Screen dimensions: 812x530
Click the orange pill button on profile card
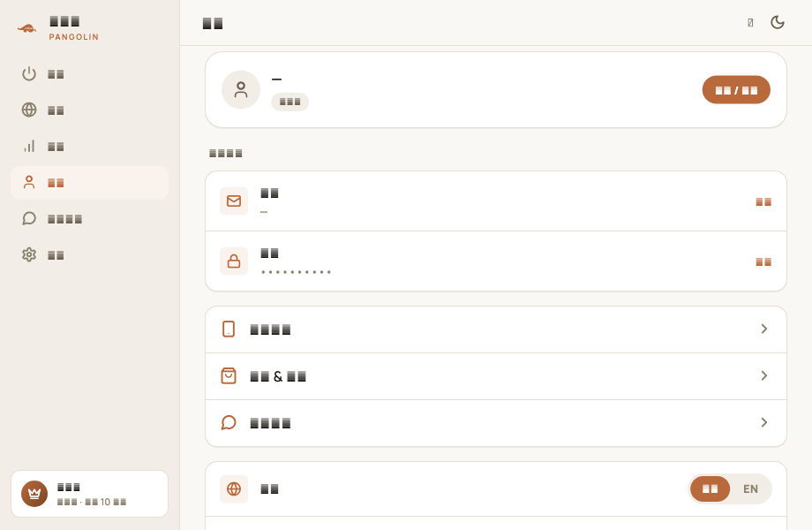pyautogui.click(x=736, y=90)
